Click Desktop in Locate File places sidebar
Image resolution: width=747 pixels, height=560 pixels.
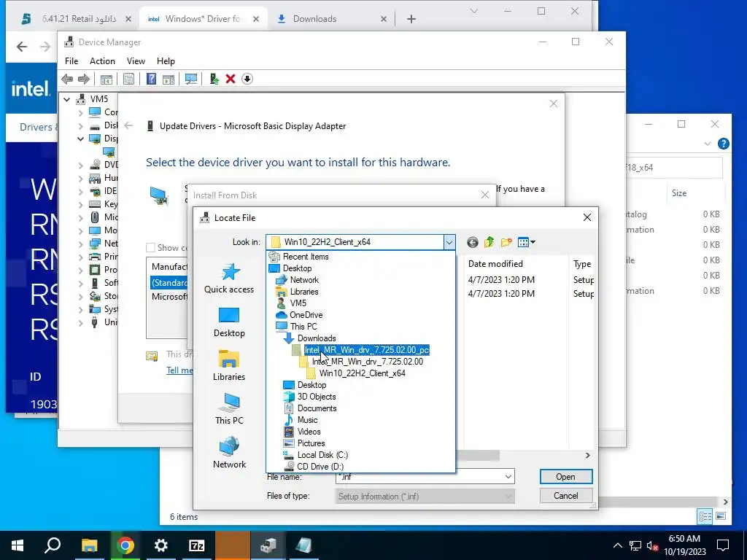[x=229, y=322]
